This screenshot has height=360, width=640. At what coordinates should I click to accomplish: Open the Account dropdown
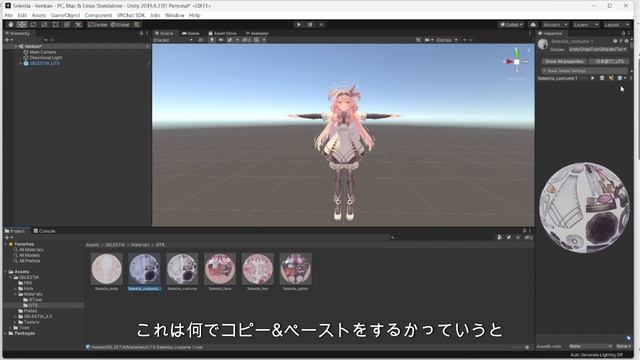click(x=555, y=25)
